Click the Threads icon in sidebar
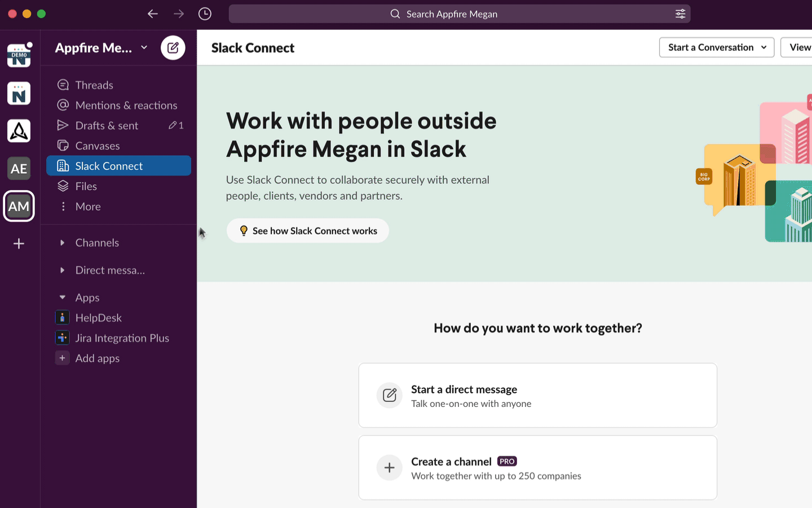The height and width of the screenshot is (508, 812). click(x=63, y=85)
